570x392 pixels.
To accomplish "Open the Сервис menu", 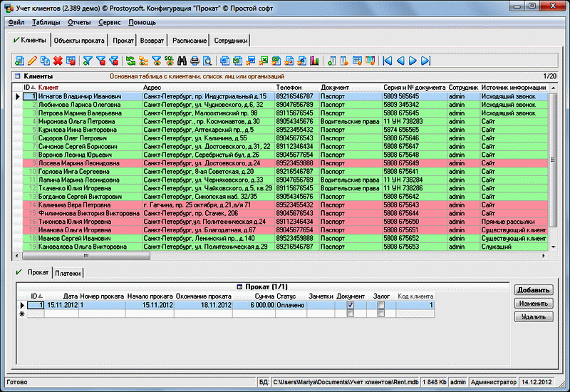I will click(x=108, y=22).
